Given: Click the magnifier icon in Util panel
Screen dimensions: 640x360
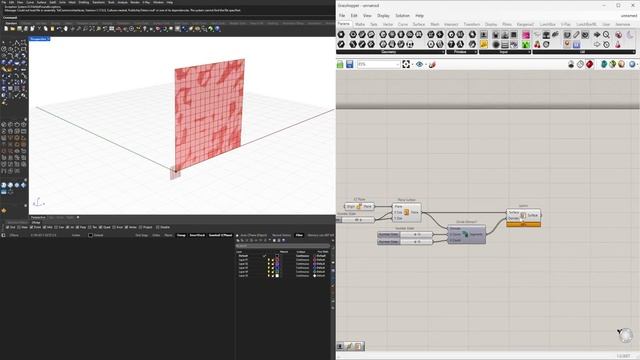Looking at the screenshot, I should click(x=607, y=35).
